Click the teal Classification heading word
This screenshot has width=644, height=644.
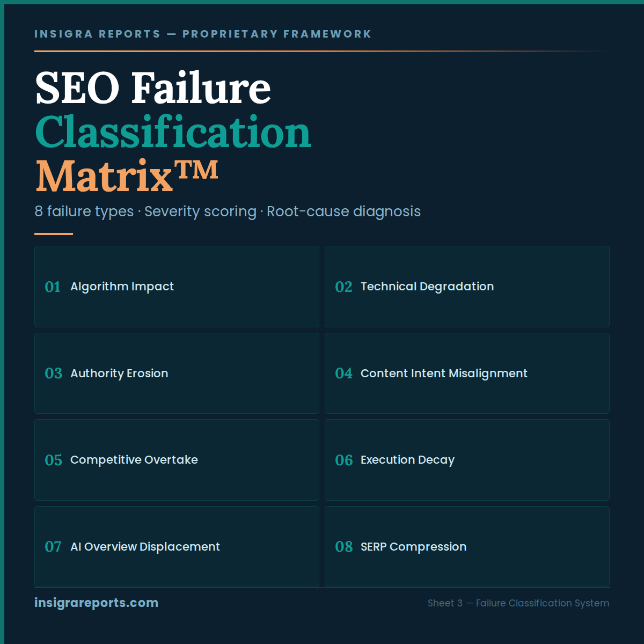[173, 132]
